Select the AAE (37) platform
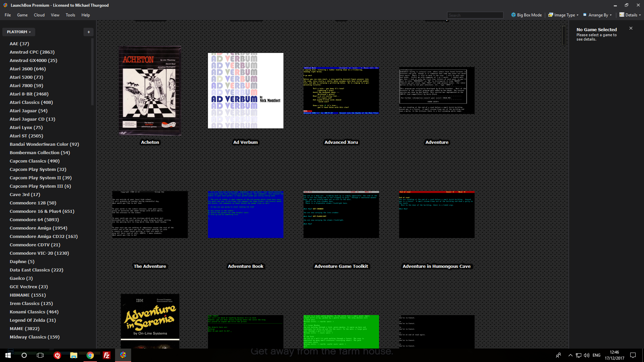Image resolution: width=644 pixels, height=362 pixels. 19,44
